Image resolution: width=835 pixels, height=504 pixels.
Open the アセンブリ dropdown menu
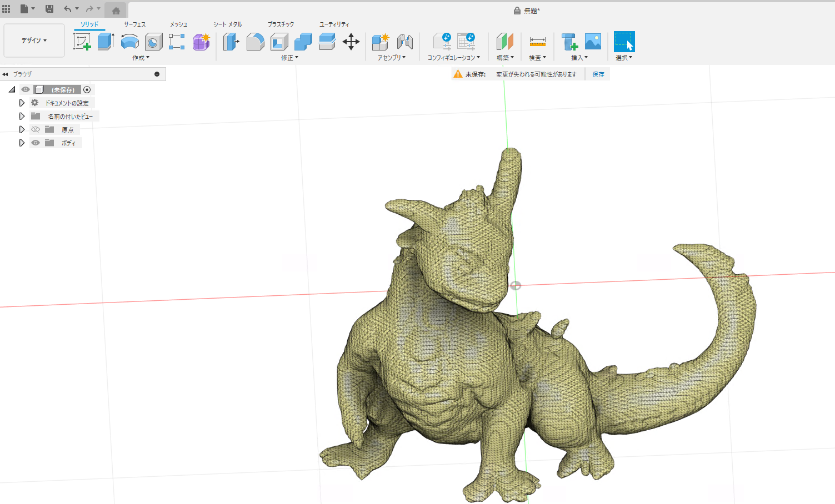point(392,58)
